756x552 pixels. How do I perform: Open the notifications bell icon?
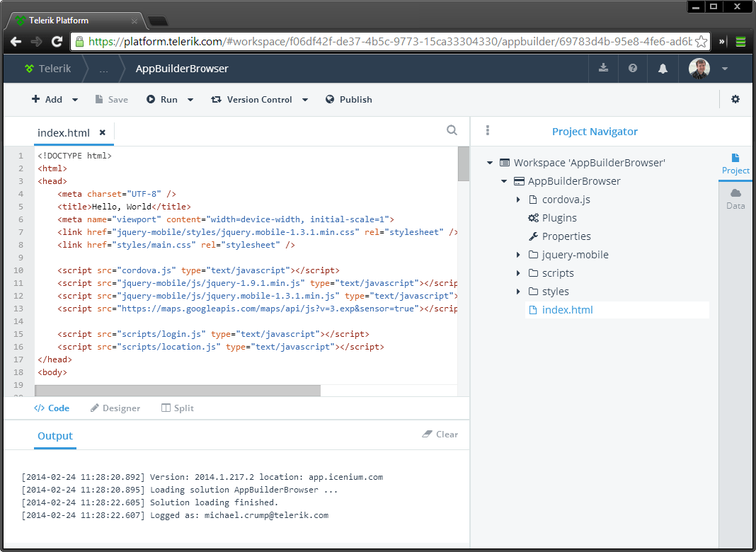pyautogui.click(x=663, y=69)
